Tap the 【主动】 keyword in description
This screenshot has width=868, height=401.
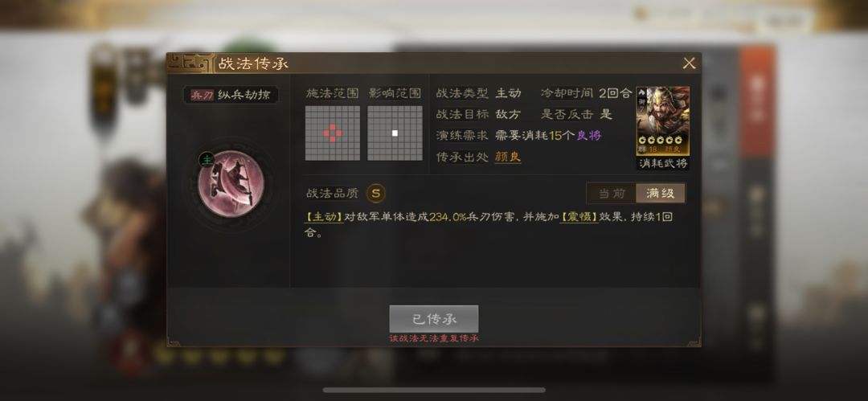pyautogui.click(x=324, y=217)
